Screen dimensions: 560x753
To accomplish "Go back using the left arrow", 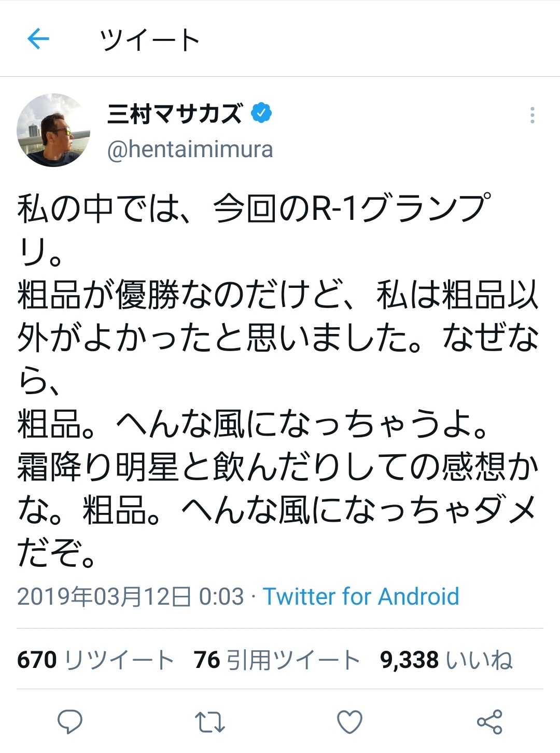I will coord(38,39).
